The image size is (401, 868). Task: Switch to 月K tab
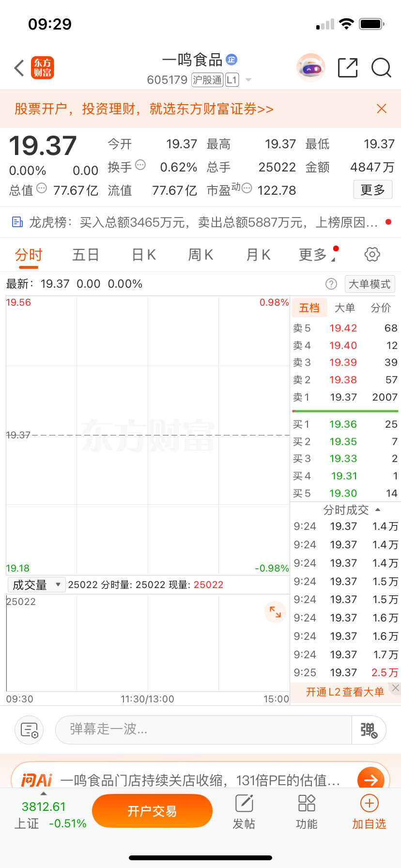tap(259, 255)
